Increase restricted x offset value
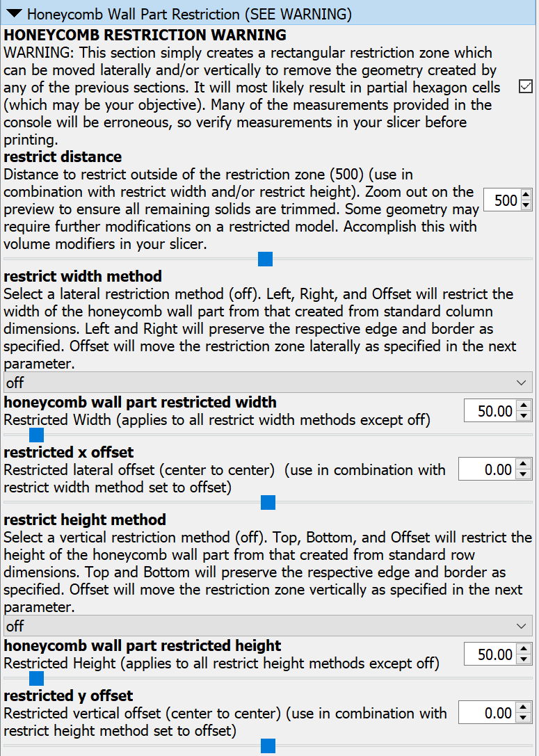The width and height of the screenshot is (539, 756). click(x=524, y=465)
